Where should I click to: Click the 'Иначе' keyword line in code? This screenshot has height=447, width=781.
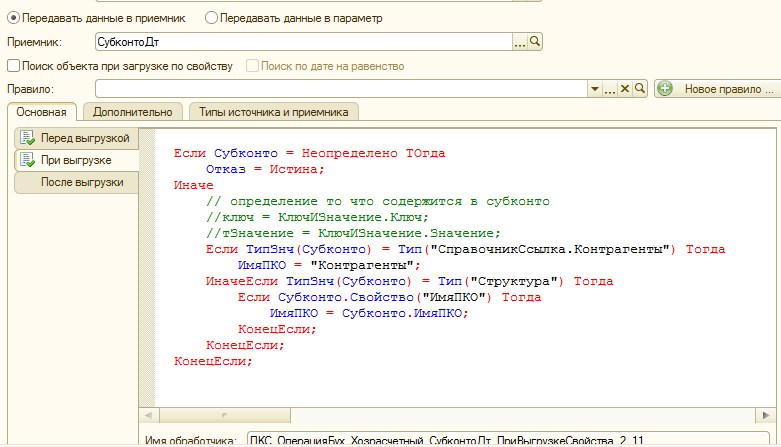(x=193, y=185)
